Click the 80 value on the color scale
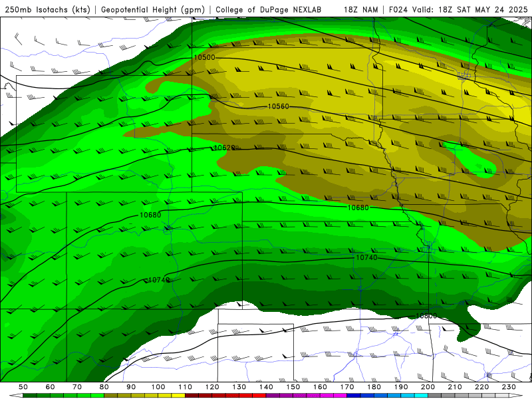 104,387
